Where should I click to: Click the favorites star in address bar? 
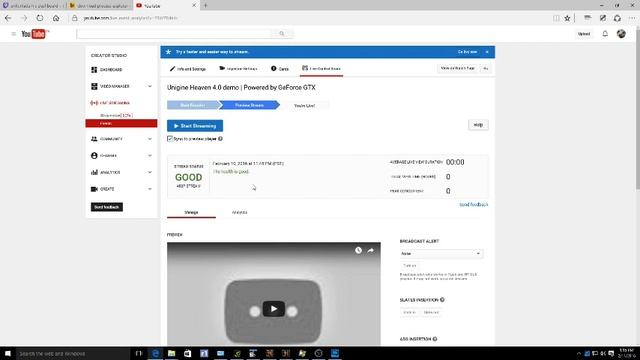(567, 18)
